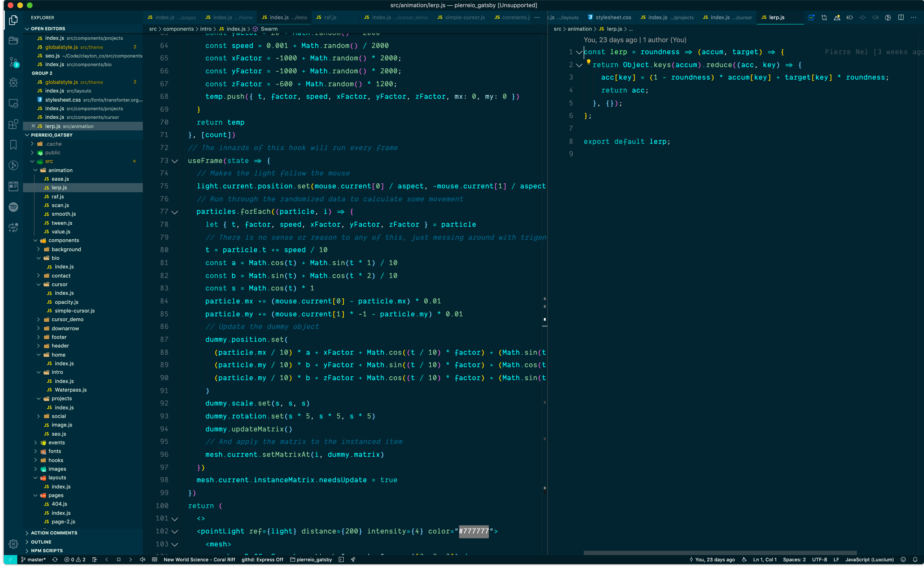Toggle githd Express Off in status bar
Screen dimensions: 924x568
262,559
